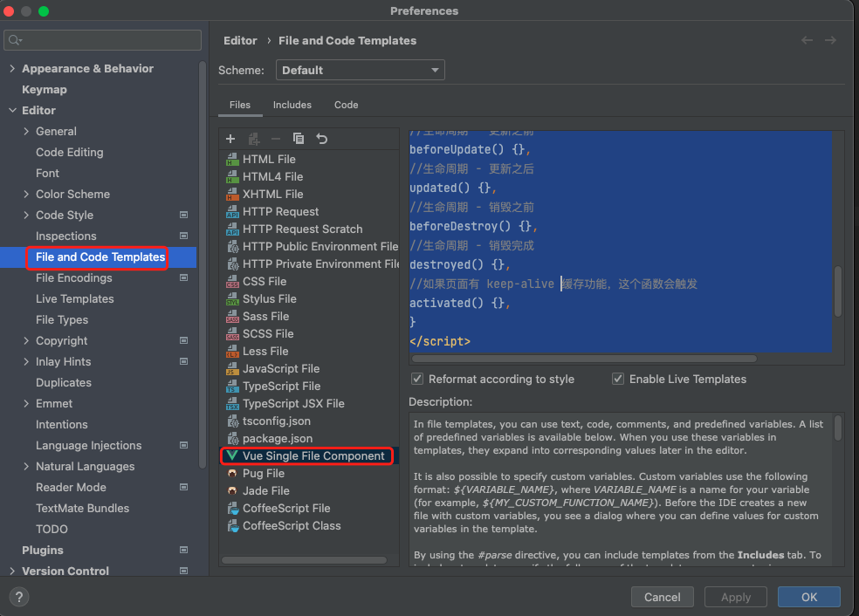859x616 pixels.
Task: Click the template editor vertical scrollbar
Action: pos(838,291)
